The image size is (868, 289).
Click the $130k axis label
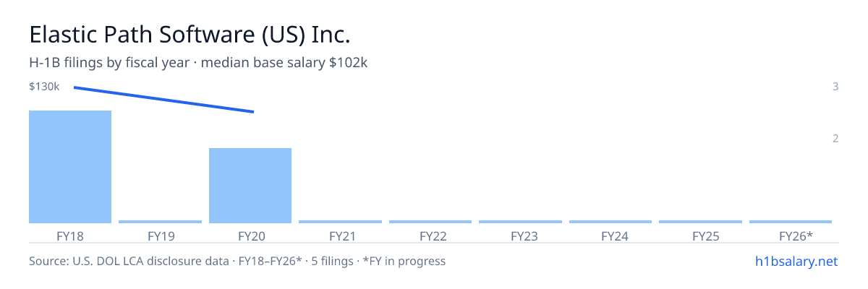click(44, 87)
